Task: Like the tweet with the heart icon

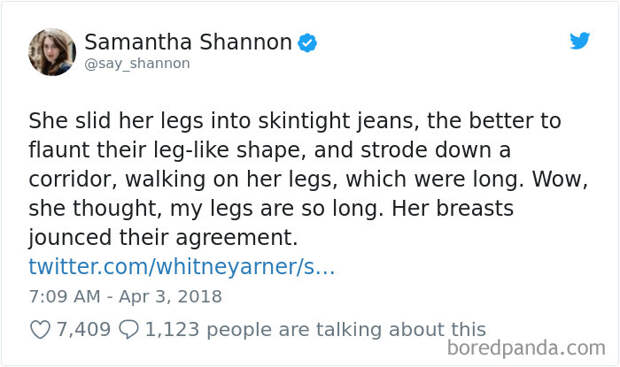Action: 40,329
